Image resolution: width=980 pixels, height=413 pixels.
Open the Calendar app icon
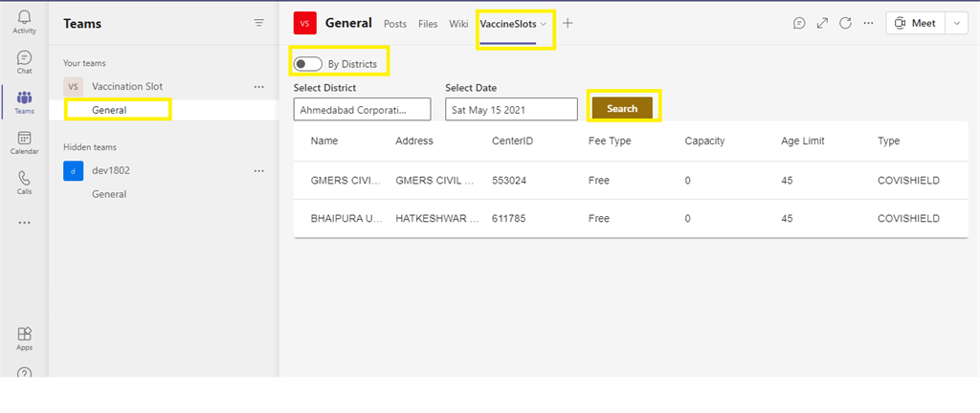click(24, 142)
